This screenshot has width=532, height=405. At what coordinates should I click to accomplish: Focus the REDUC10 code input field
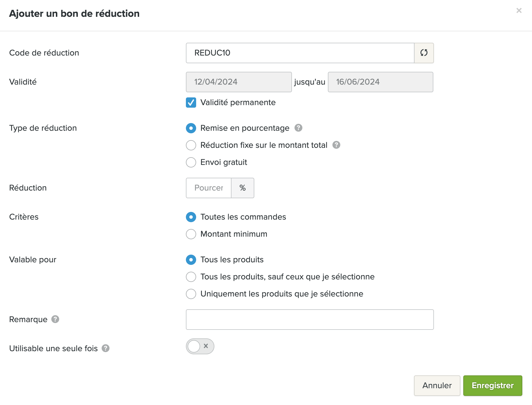pos(300,53)
